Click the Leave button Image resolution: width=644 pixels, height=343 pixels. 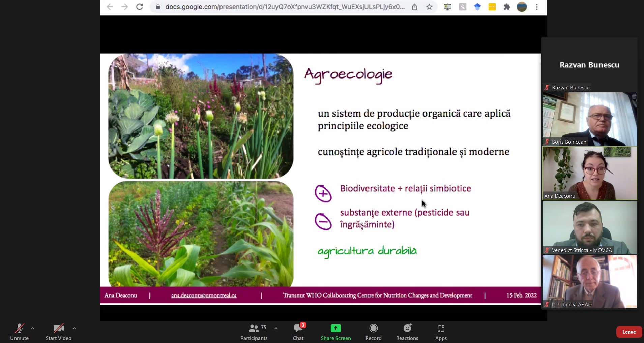tap(628, 332)
